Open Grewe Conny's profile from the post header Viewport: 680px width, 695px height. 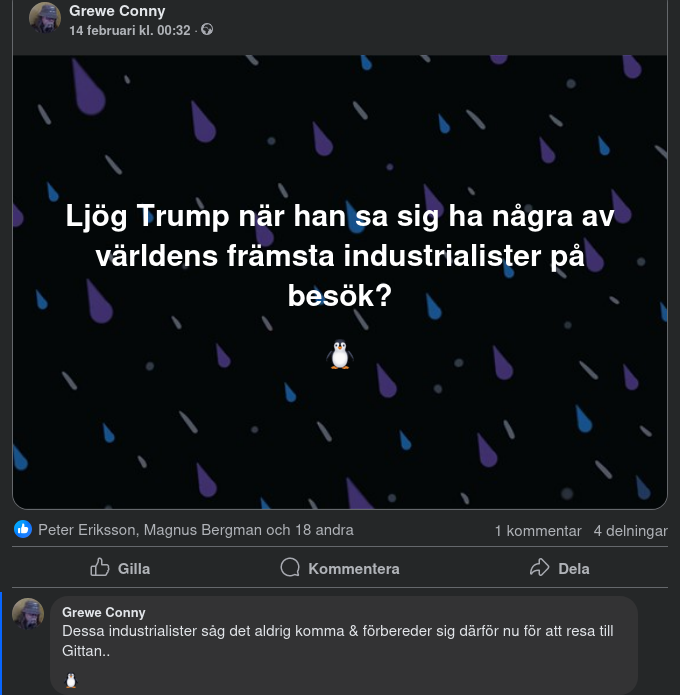(117, 11)
